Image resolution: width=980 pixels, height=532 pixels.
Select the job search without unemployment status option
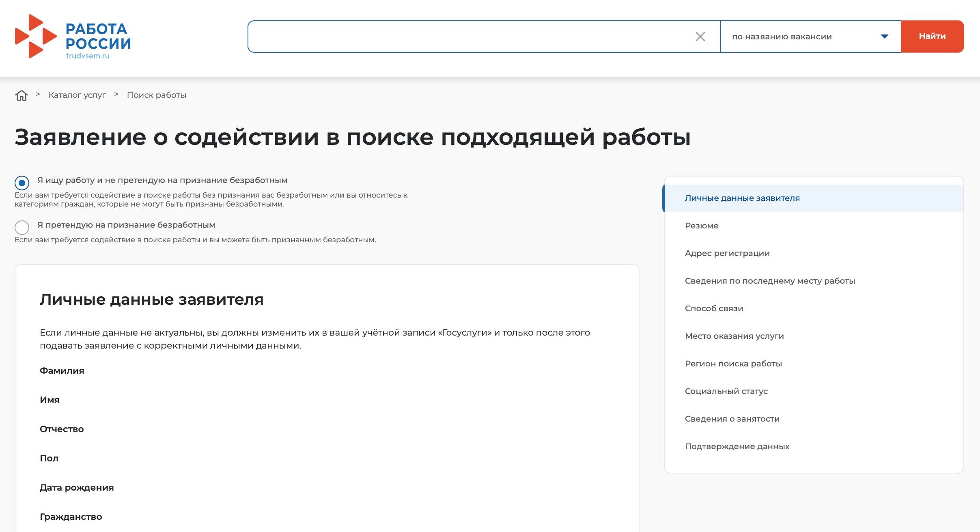(x=22, y=183)
